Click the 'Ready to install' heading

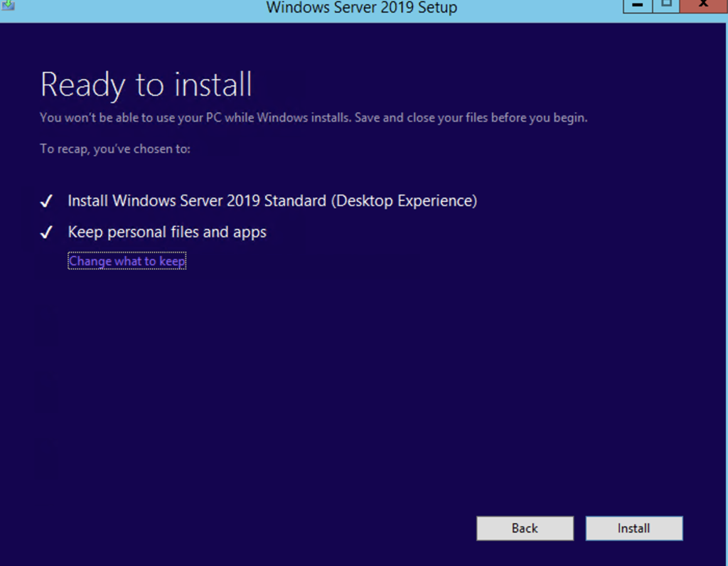click(146, 85)
